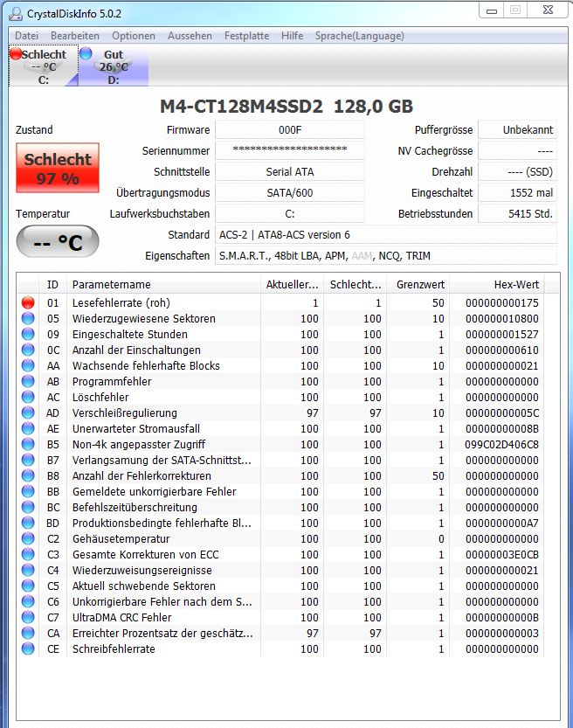The image size is (573, 728).
Task: Click the Hex-Wert column header
Action: point(497,285)
